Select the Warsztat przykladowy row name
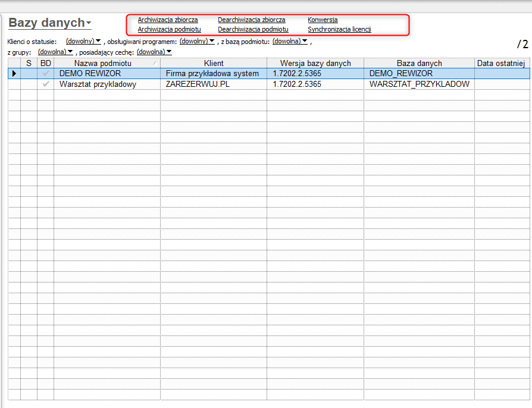The height and width of the screenshot is (408, 532). click(98, 84)
